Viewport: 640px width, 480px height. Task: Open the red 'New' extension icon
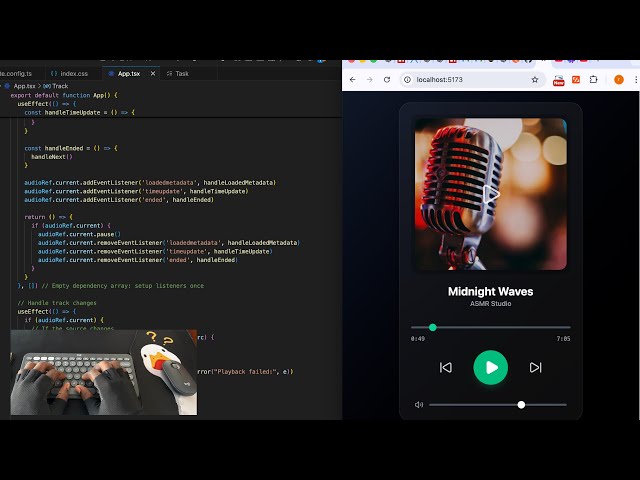558,80
